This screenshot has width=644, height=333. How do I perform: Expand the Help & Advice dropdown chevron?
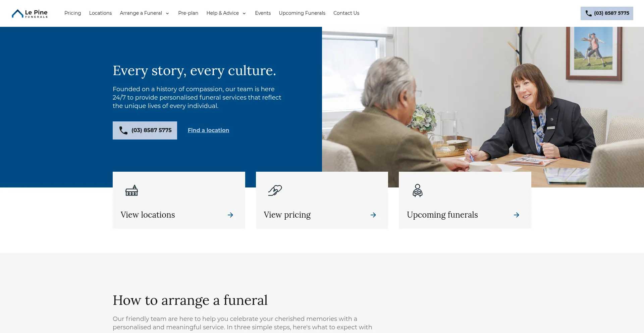click(244, 13)
